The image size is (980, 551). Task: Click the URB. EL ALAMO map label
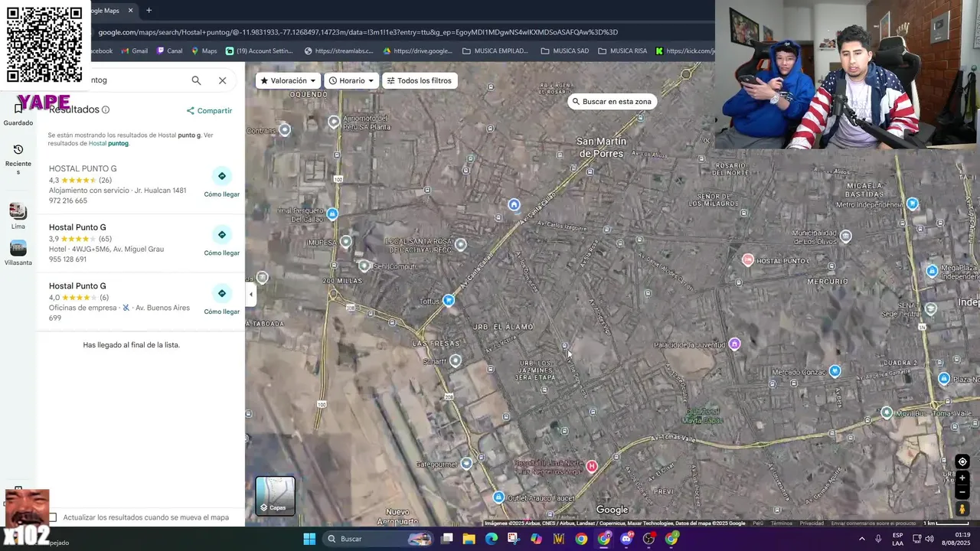(x=503, y=327)
